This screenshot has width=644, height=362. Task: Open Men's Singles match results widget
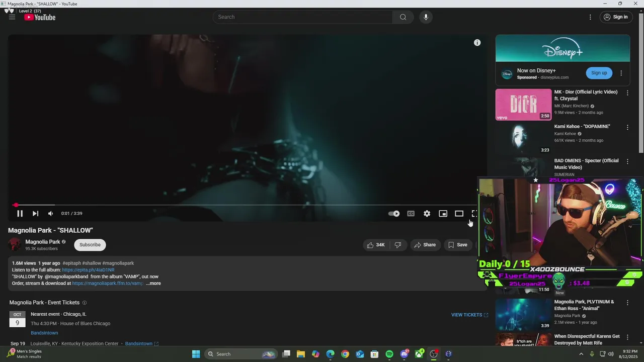tap(24, 354)
